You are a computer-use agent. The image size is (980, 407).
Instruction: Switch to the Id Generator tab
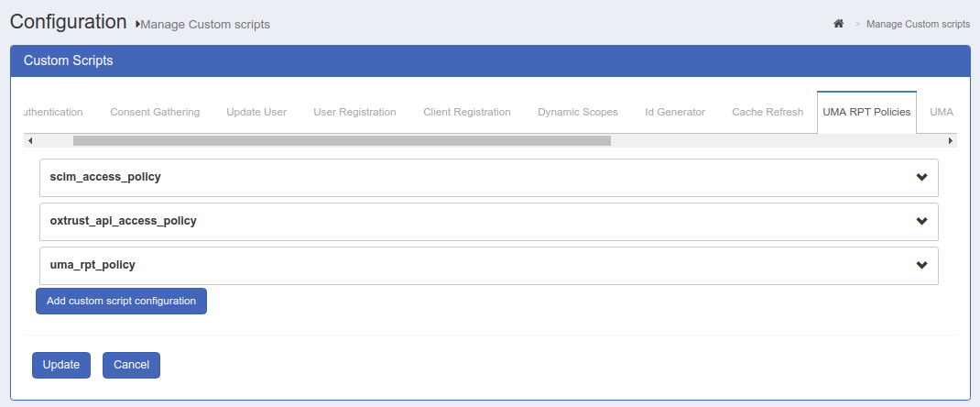point(675,112)
